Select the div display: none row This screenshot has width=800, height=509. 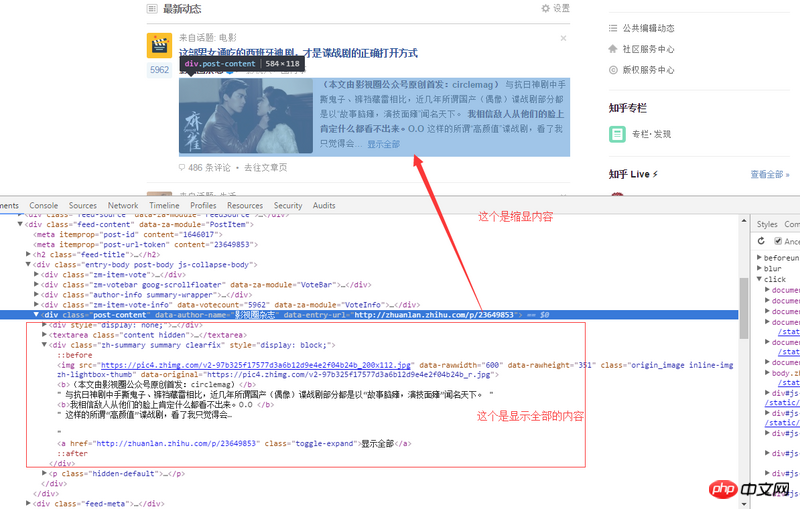pos(126,325)
